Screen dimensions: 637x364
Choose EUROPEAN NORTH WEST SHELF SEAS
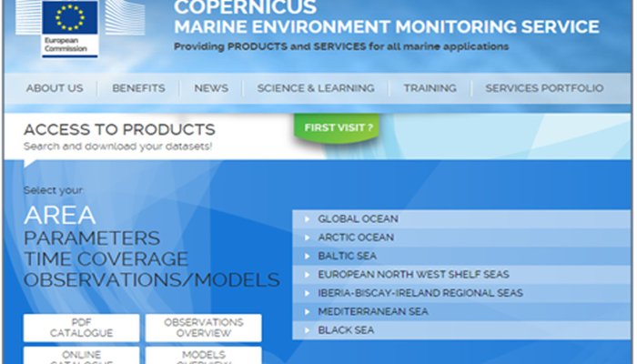click(461, 275)
